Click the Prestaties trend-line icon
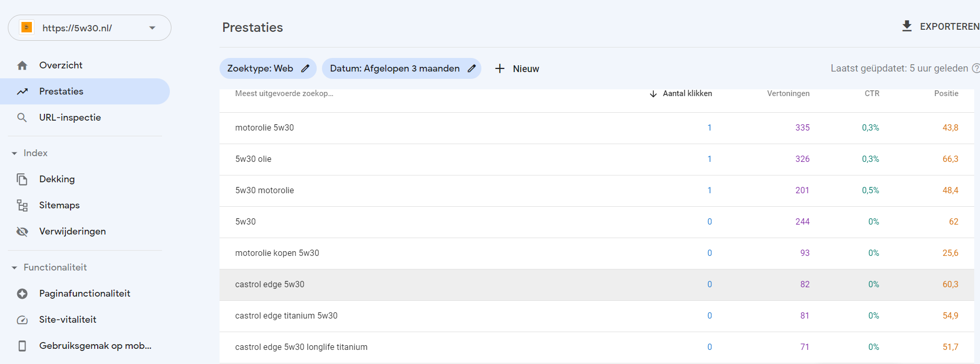Screen dimensions: 980x364 pos(22,91)
